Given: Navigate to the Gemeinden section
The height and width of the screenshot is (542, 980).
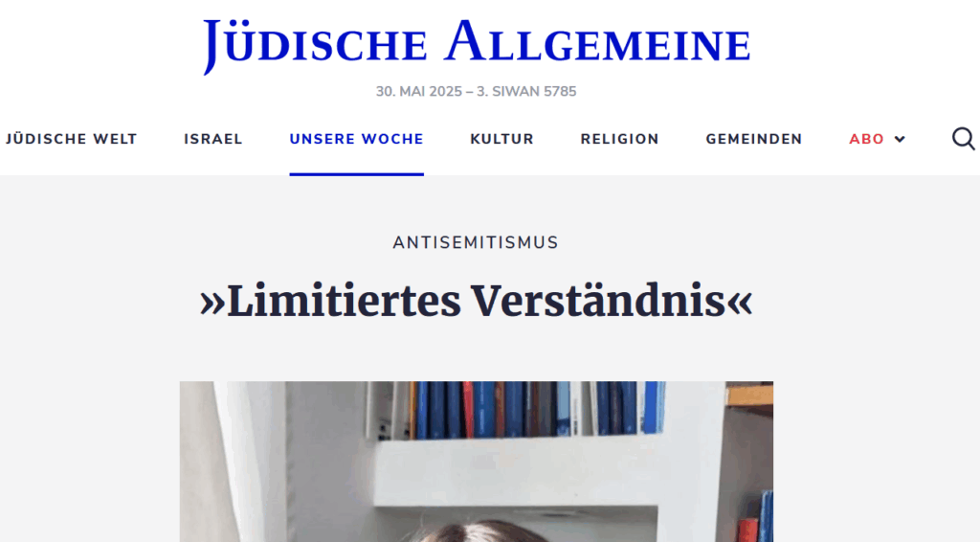Looking at the screenshot, I should 754,139.
